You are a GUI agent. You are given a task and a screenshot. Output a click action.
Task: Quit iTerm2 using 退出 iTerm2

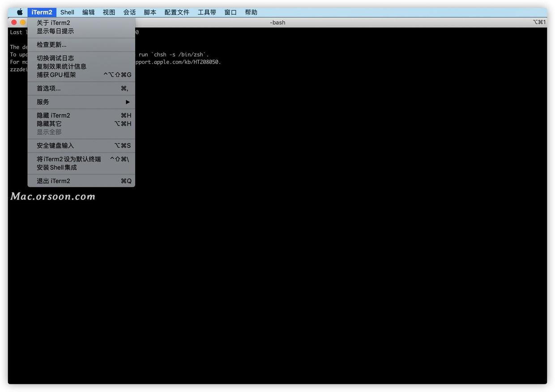pyautogui.click(x=53, y=181)
